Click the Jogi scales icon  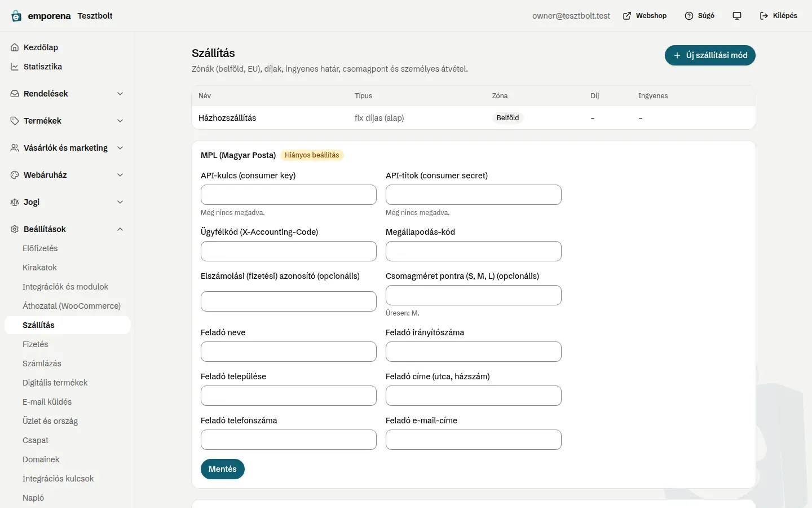pos(15,202)
